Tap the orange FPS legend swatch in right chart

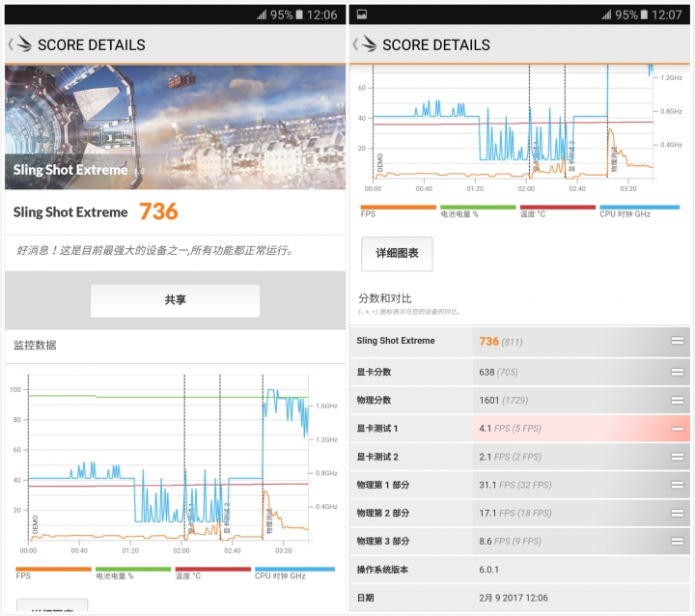pyautogui.click(x=399, y=208)
